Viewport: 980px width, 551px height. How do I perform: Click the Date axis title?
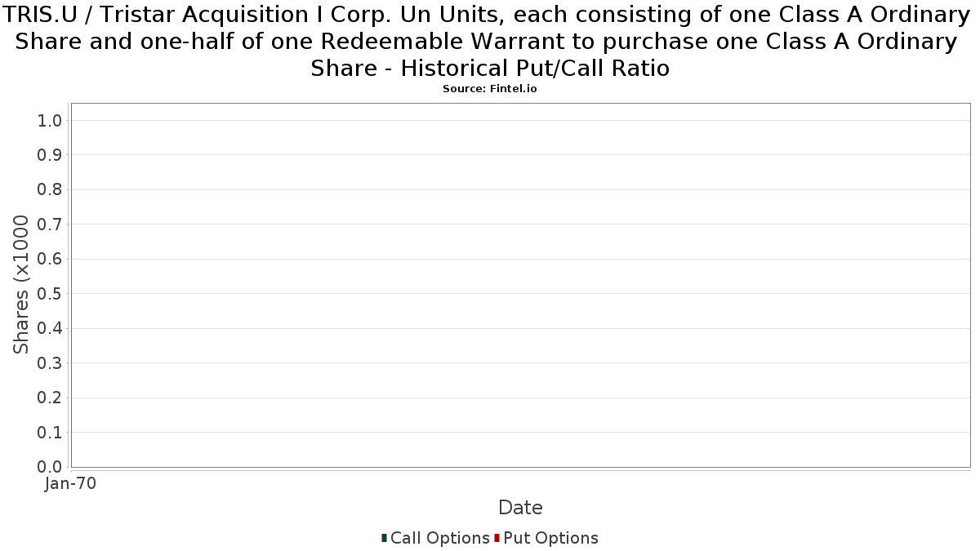[x=520, y=508]
